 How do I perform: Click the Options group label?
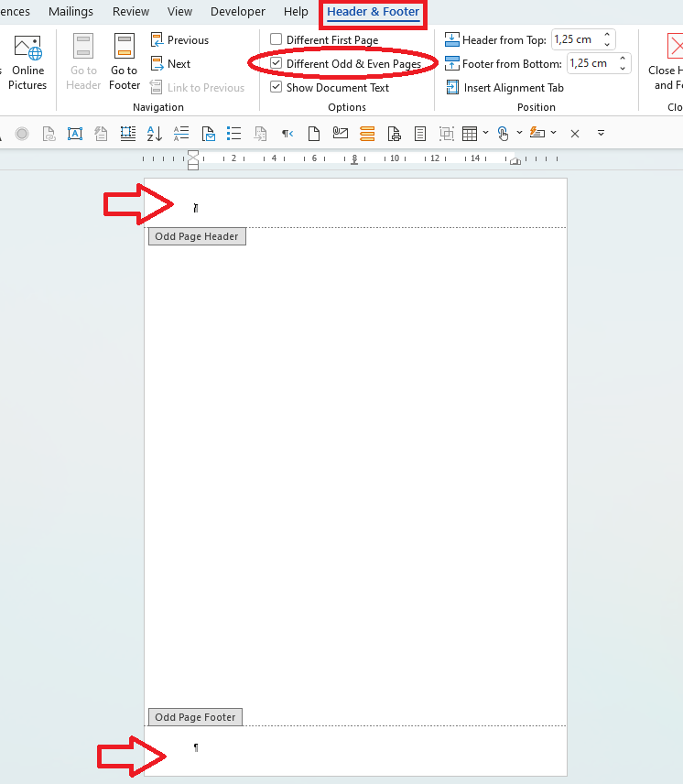click(x=347, y=107)
